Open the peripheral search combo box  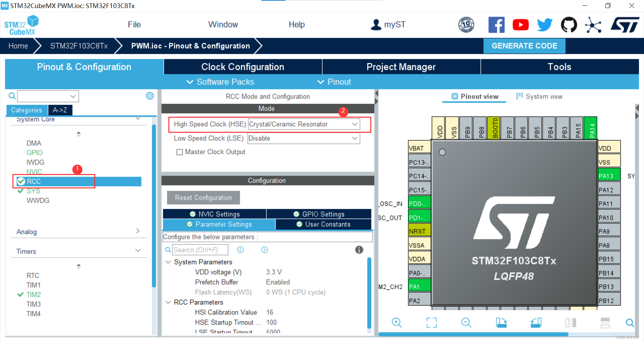tap(48, 96)
